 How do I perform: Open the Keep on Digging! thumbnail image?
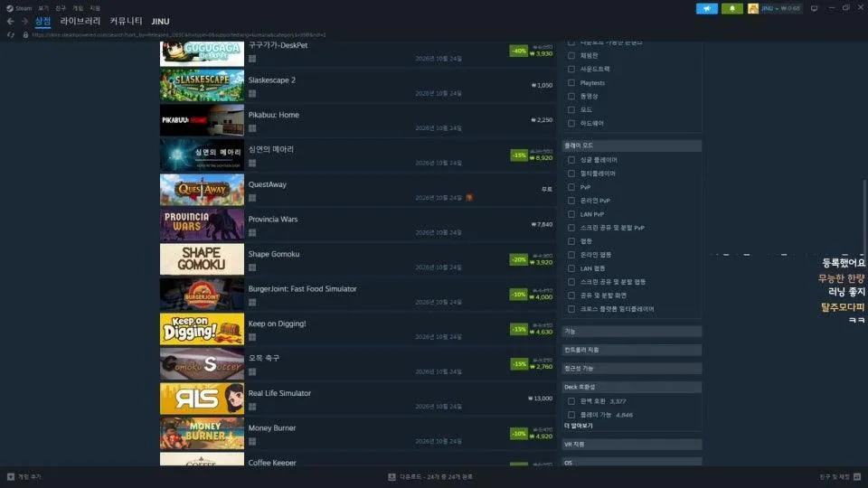tap(202, 329)
